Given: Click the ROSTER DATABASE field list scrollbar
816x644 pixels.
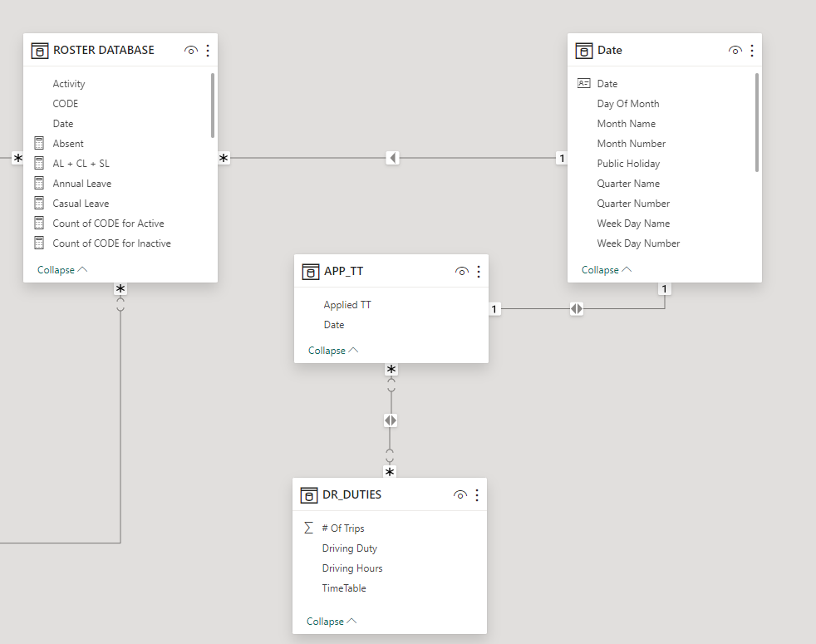Looking at the screenshot, I should 213,106.
